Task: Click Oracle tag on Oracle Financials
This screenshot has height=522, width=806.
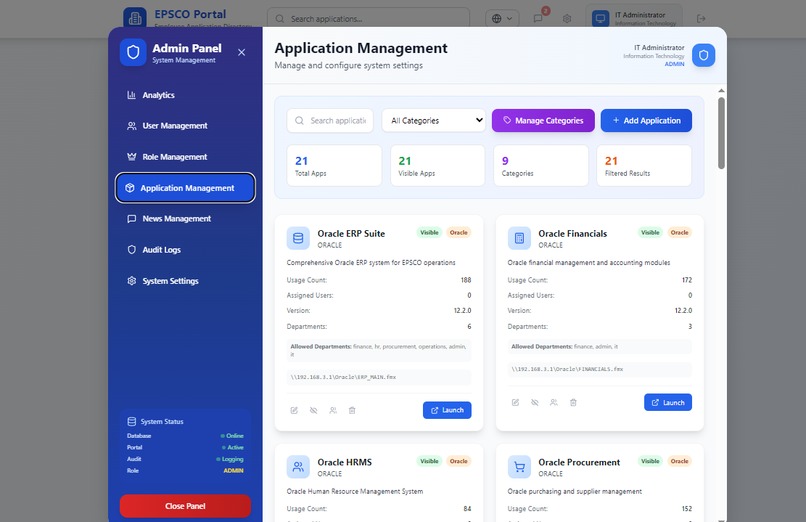Action: (x=680, y=233)
